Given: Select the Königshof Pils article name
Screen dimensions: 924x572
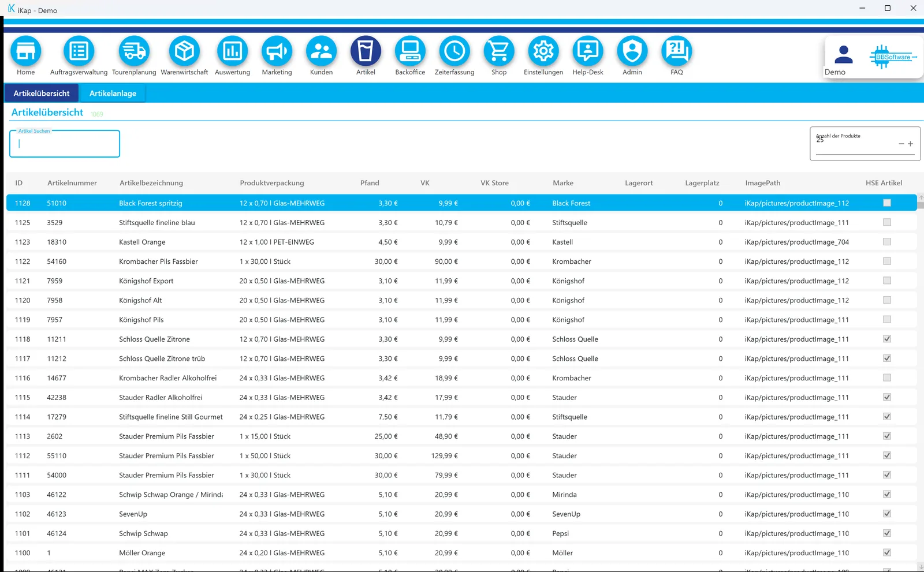Looking at the screenshot, I should point(141,320).
